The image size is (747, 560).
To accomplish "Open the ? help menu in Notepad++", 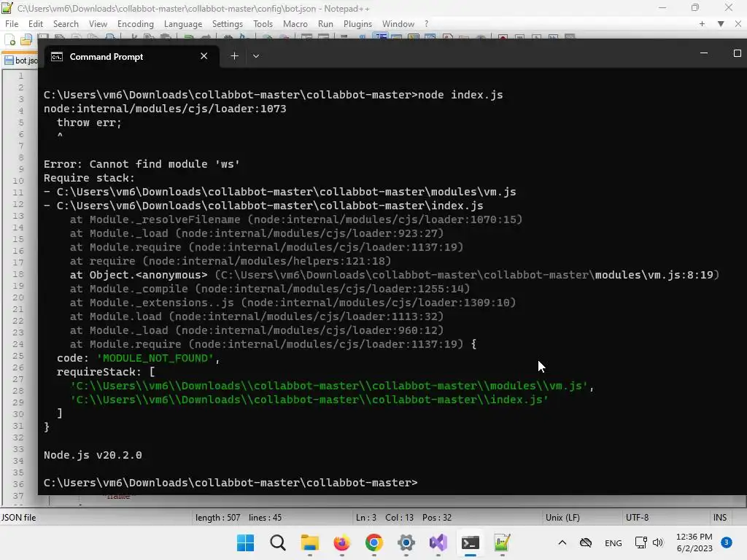I will point(426,24).
